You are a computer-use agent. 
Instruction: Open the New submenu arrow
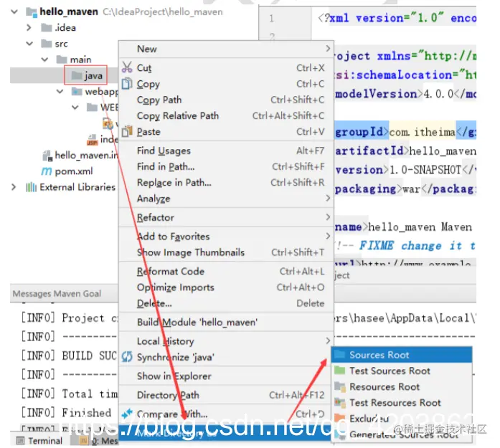328,49
